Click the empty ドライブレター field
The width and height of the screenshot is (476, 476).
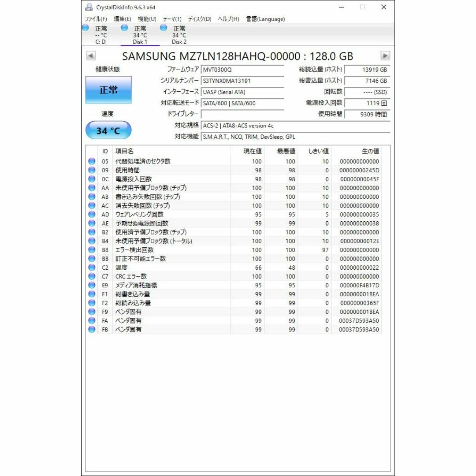coord(242,114)
